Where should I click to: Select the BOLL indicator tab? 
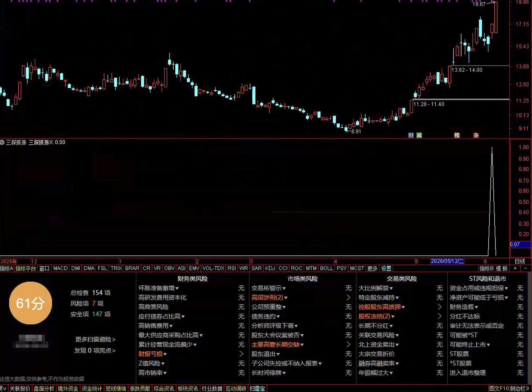(x=326, y=268)
